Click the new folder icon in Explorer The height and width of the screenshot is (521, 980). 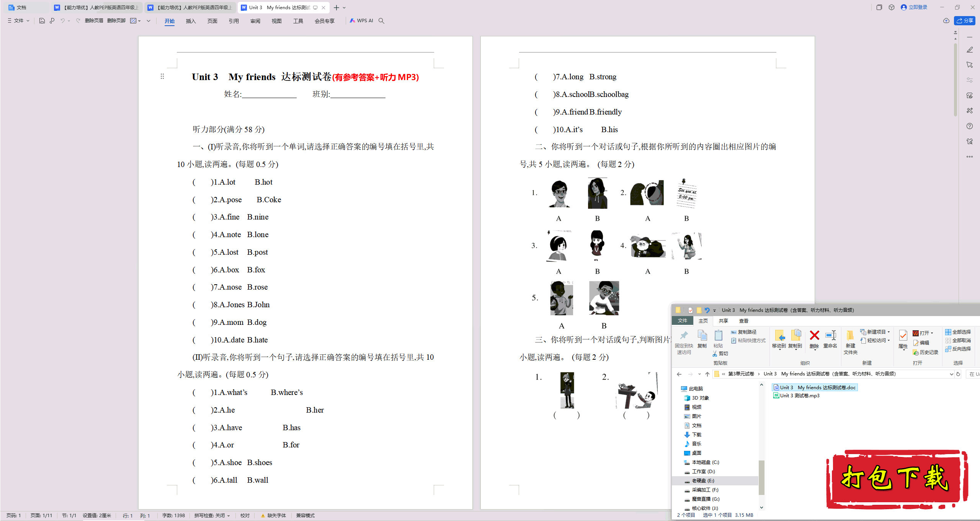[x=850, y=336]
